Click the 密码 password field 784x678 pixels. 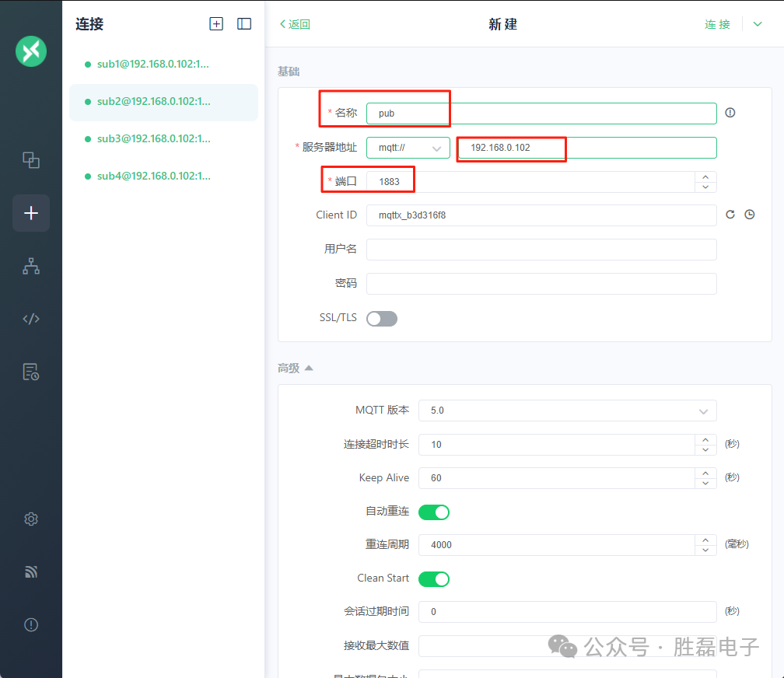(x=541, y=284)
